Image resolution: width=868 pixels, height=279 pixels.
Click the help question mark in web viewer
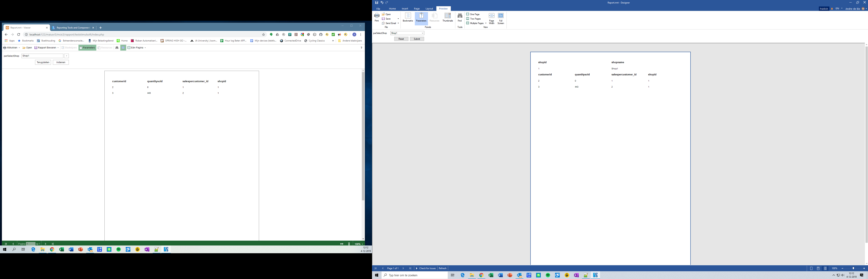(x=361, y=47)
